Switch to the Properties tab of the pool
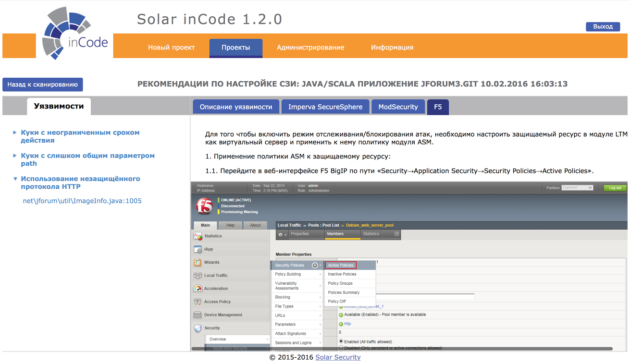The width and height of the screenshot is (630, 364). [x=307, y=234]
